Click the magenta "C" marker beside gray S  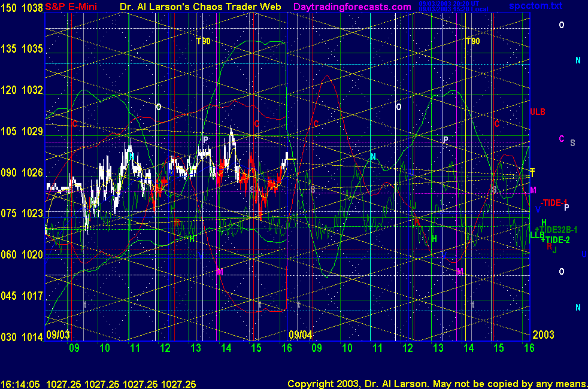click(x=562, y=139)
